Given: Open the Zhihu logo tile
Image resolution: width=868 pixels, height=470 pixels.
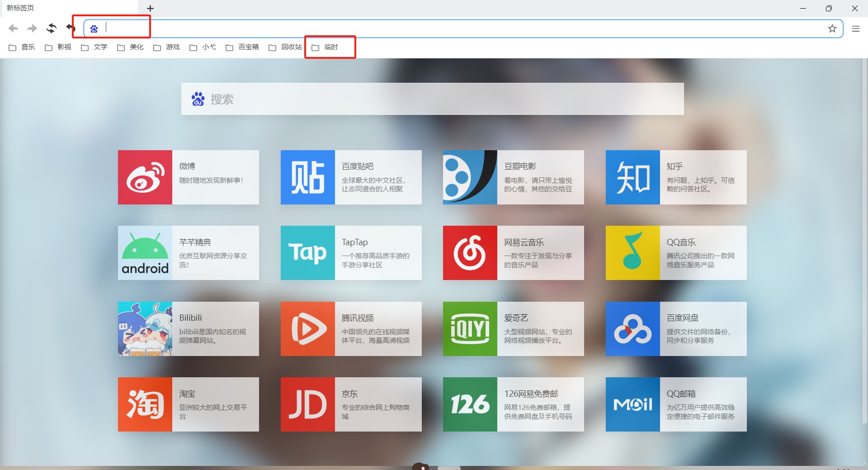Looking at the screenshot, I should (633, 177).
